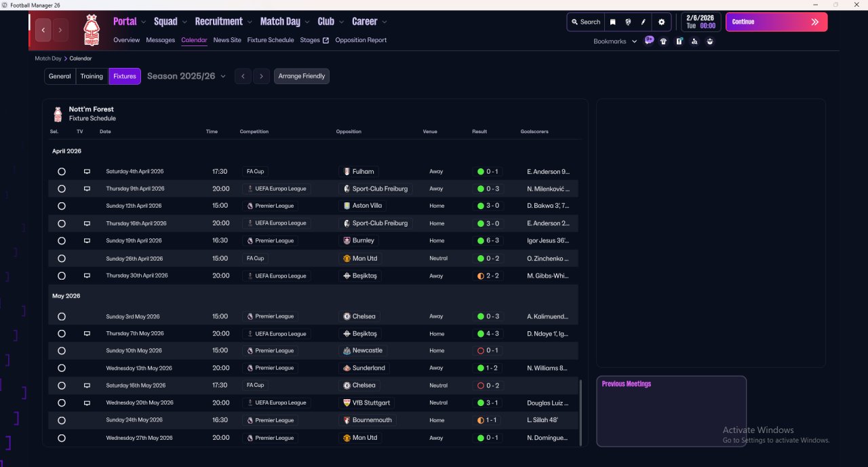The width and height of the screenshot is (868, 467).
Task: Select the Bournemouth fixture radio button
Action: point(62,420)
